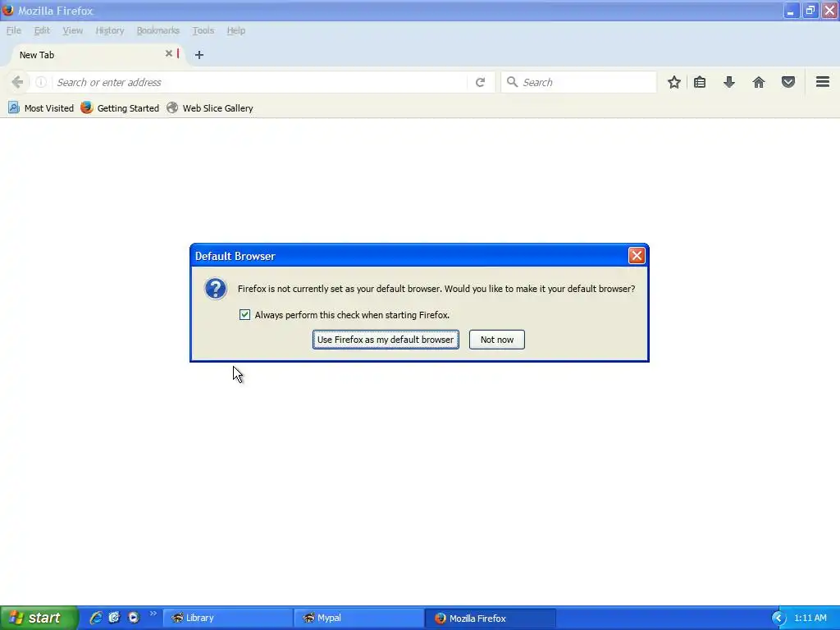840x630 pixels.
Task: Expand quick launch overflow chevron
Action: (x=153, y=614)
